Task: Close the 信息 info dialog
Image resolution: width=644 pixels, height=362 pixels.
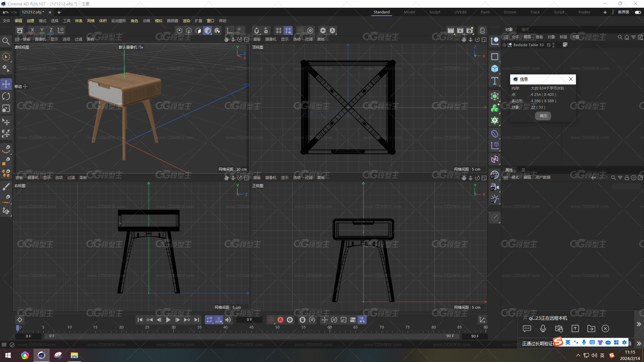Action: pos(571,79)
